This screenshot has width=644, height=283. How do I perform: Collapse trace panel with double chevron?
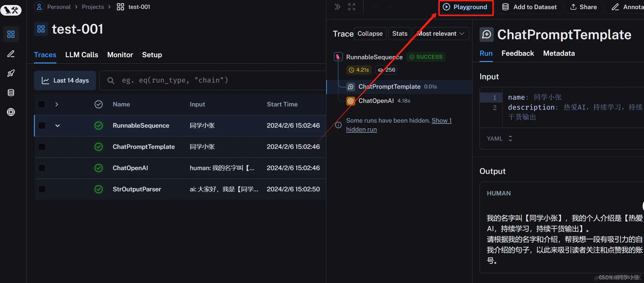[337, 7]
